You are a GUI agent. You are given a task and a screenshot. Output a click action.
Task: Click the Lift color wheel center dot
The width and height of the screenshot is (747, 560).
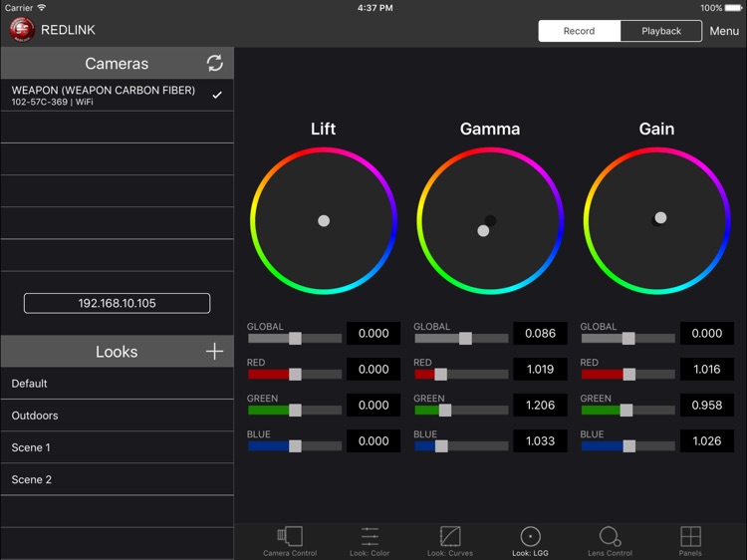(x=324, y=220)
